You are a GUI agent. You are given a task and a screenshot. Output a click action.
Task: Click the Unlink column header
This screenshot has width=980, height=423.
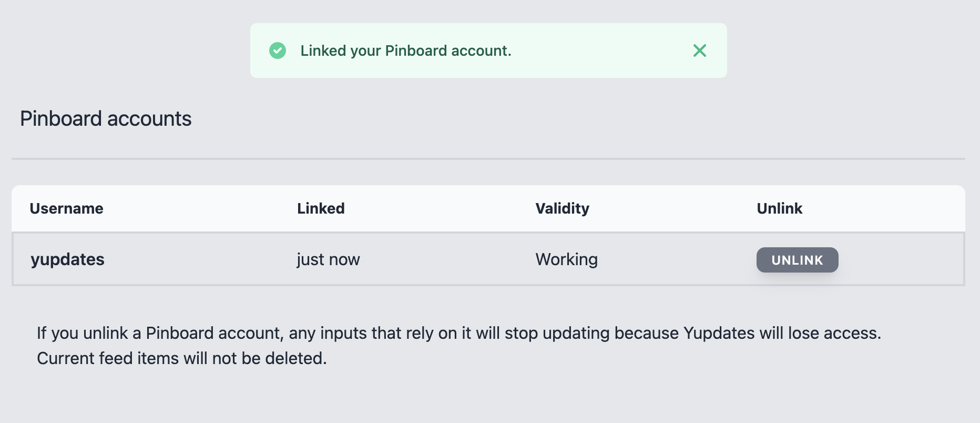[779, 208]
